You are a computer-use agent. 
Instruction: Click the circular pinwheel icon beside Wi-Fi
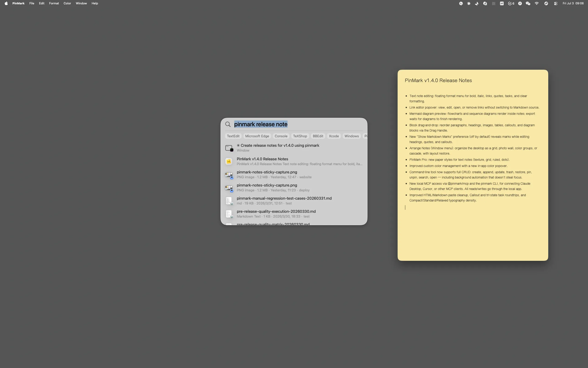[x=546, y=3]
